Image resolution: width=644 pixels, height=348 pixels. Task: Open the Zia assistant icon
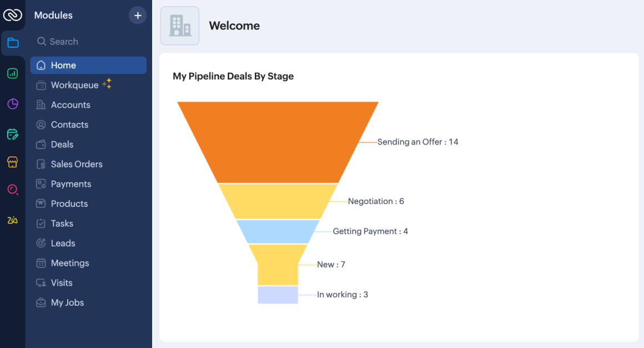click(12, 220)
